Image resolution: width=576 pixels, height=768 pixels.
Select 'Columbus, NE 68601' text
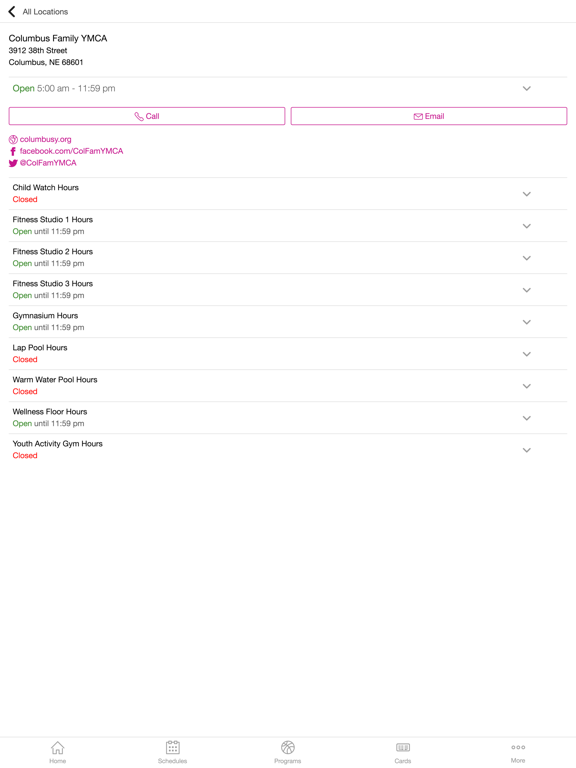tap(46, 62)
